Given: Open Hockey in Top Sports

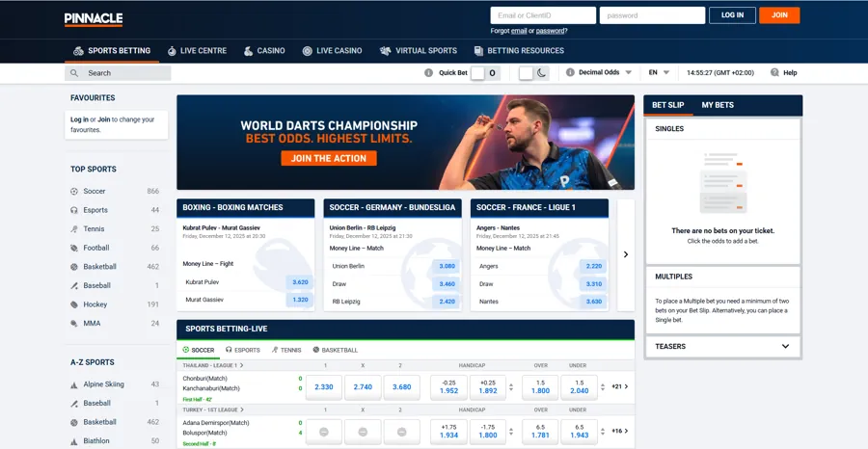Looking at the screenshot, I should point(95,304).
